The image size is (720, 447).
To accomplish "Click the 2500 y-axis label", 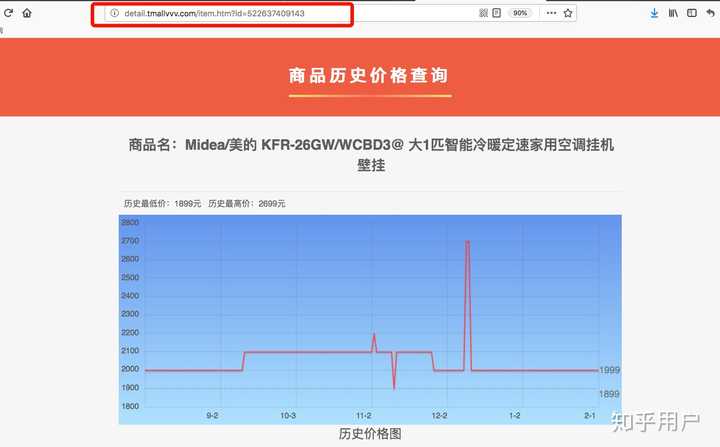I will [x=130, y=277].
